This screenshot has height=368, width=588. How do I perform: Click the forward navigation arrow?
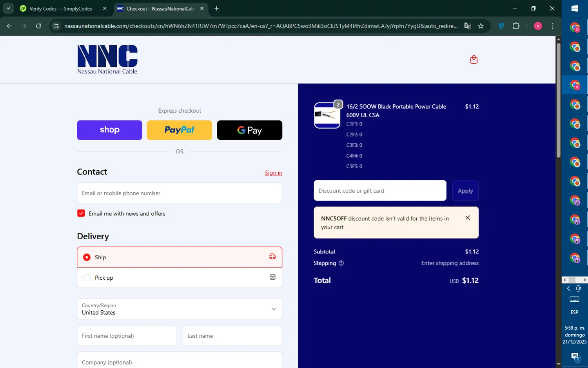[24, 26]
